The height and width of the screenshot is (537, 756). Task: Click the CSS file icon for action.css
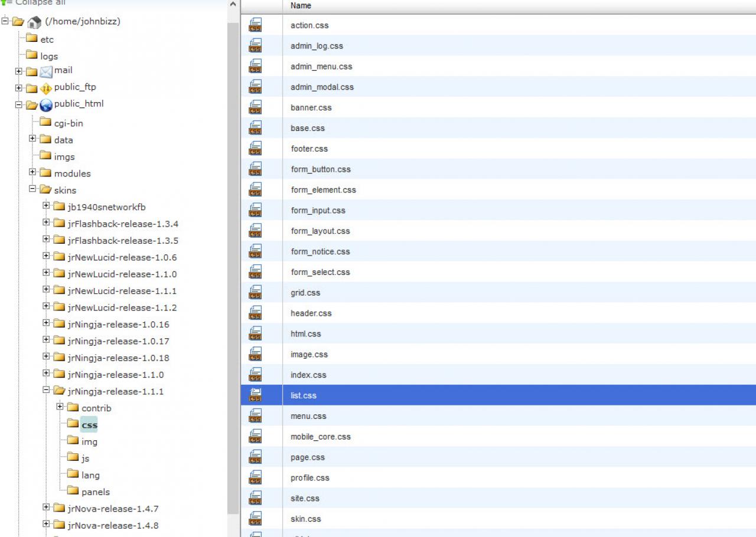(255, 25)
